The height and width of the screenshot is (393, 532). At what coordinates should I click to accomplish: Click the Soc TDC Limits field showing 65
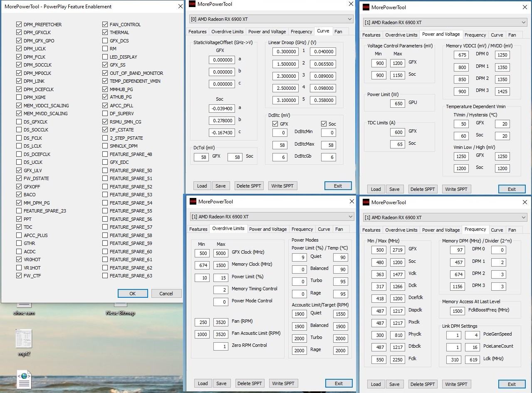click(x=398, y=144)
